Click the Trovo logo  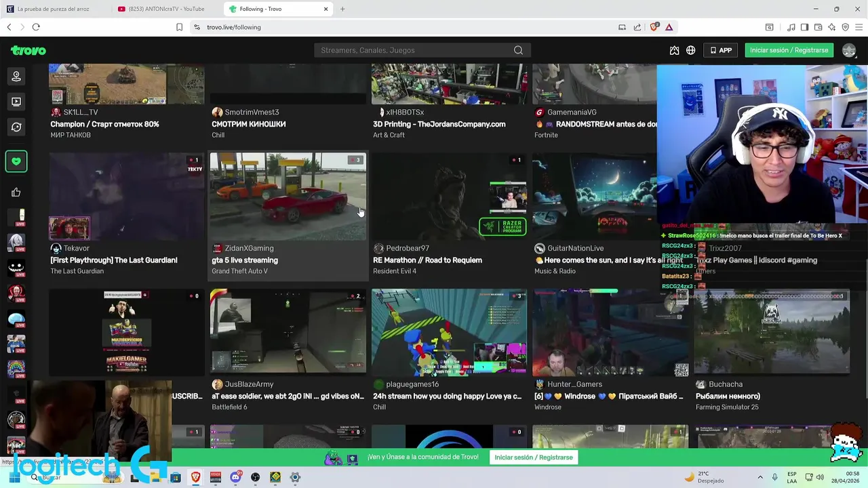click(x=28, y=50)
